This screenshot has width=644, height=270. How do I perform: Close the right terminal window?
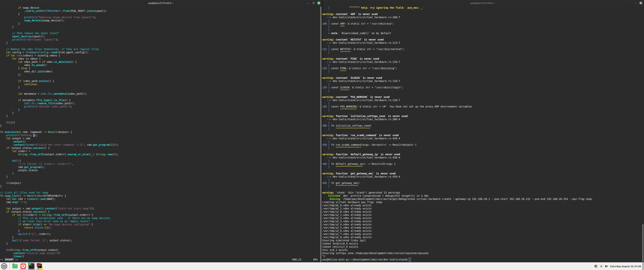pyautogui.click(x=641, y=3)
